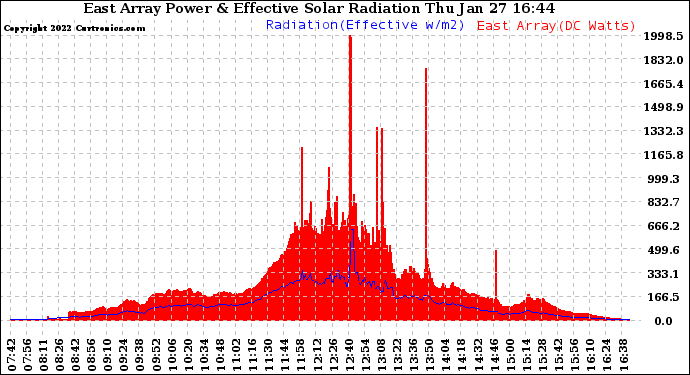Click the 11:16 time axis label
690x375 pixels.
coord(253,355)
